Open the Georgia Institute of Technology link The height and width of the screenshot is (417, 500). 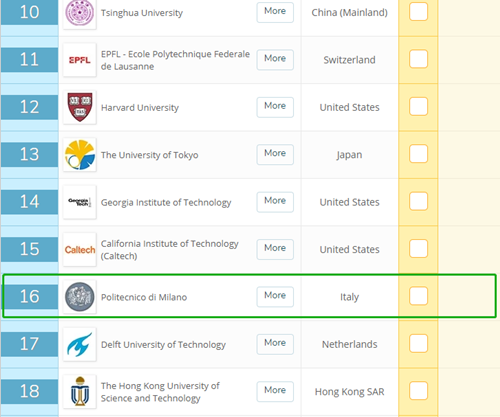166,202
